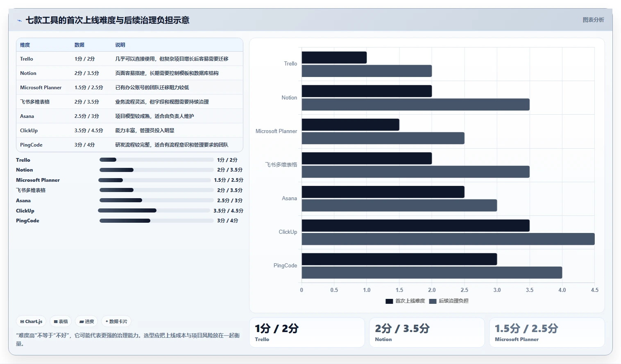Select the Chart.js chip

pyautogui.click(x=31, y=321)
